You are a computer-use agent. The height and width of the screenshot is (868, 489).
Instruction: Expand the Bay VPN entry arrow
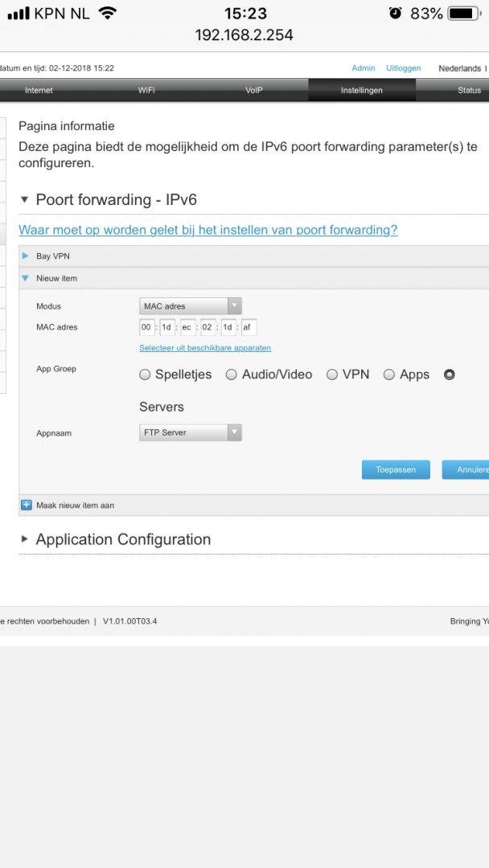[26, 256]
